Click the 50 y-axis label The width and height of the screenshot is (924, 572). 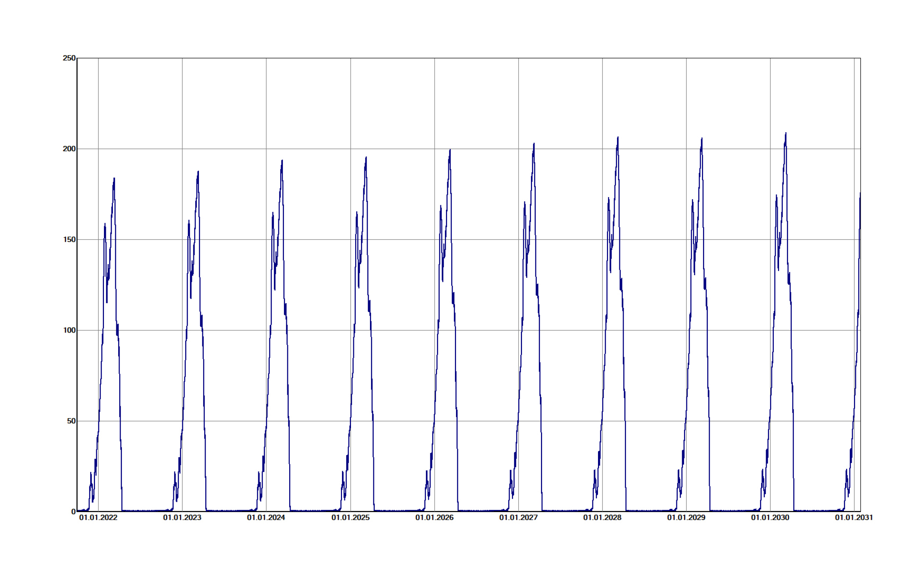(71, 422)
